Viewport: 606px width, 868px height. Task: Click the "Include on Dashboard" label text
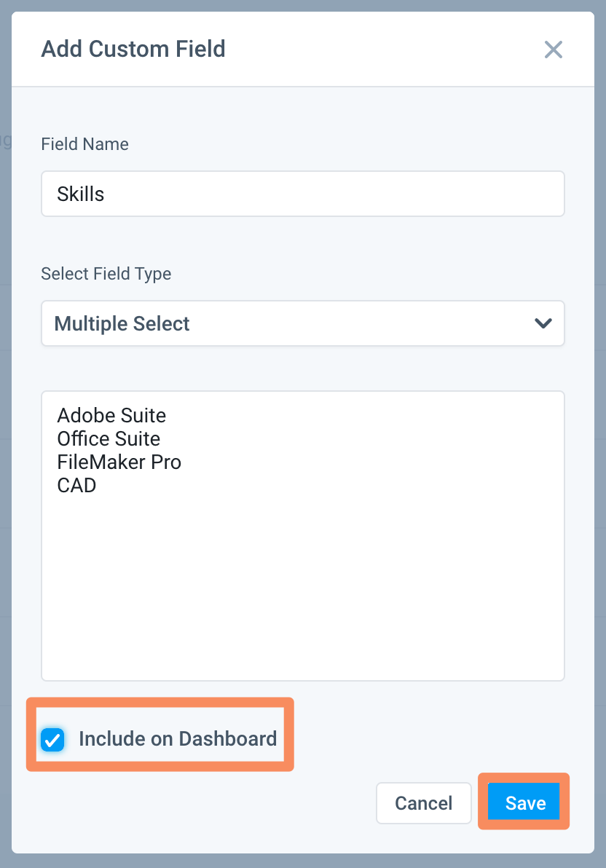click(x=178, y=739)
